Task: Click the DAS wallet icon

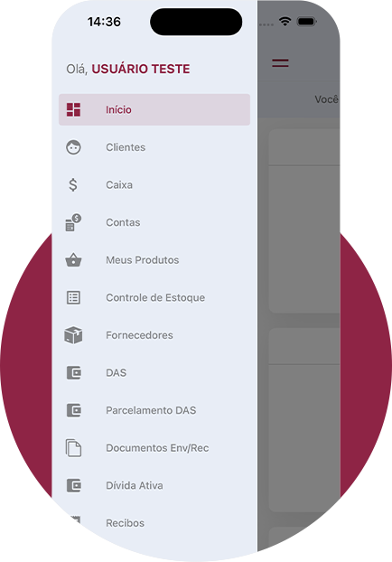Action: (74, 373)
